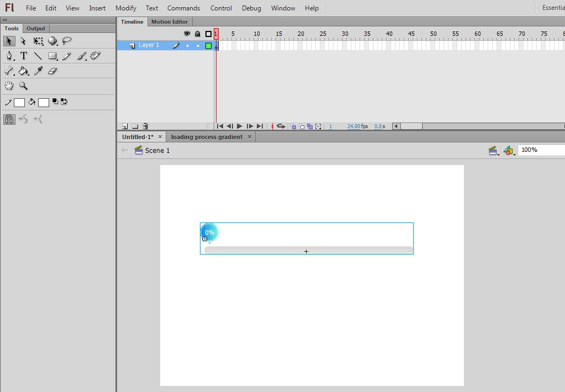
Task: Click the current frame number field
Action: pyautogui.click(x=330, y=126)
